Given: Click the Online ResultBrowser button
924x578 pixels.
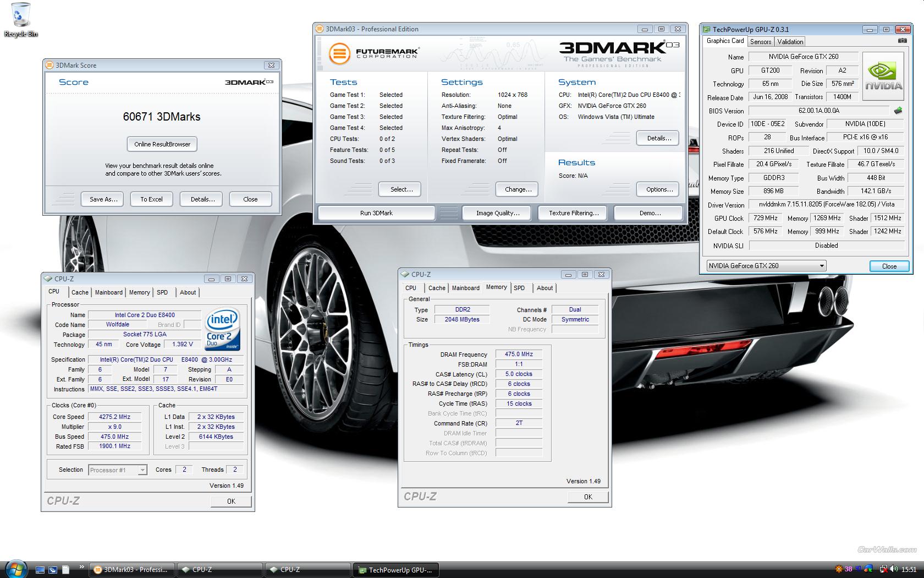Looking at the screenshot, I should (162, 144).
